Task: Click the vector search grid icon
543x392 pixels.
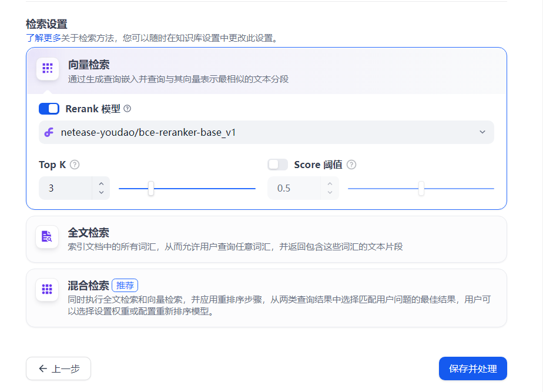Action: tap(48, 68)
